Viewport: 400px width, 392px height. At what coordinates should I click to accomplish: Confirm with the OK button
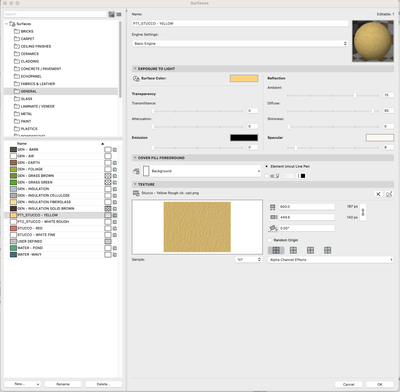(380, 384)
